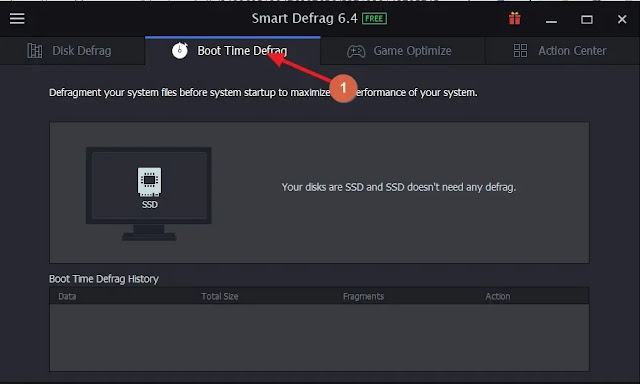
Task: Click the SSD label under chip
Action: coord(149,204)
